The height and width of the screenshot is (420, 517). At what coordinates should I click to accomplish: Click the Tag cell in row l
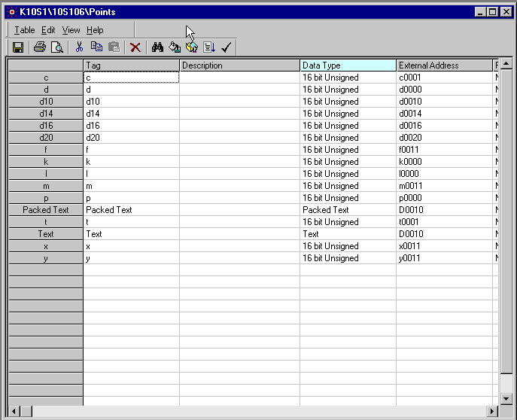(132, 174)
